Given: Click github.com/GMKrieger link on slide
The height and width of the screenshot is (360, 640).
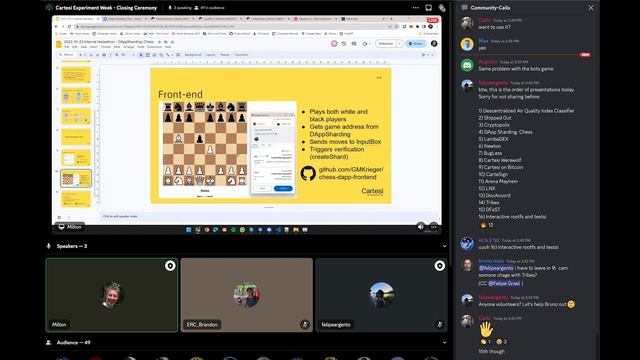Looking at the screenshot, I should 351,173.
